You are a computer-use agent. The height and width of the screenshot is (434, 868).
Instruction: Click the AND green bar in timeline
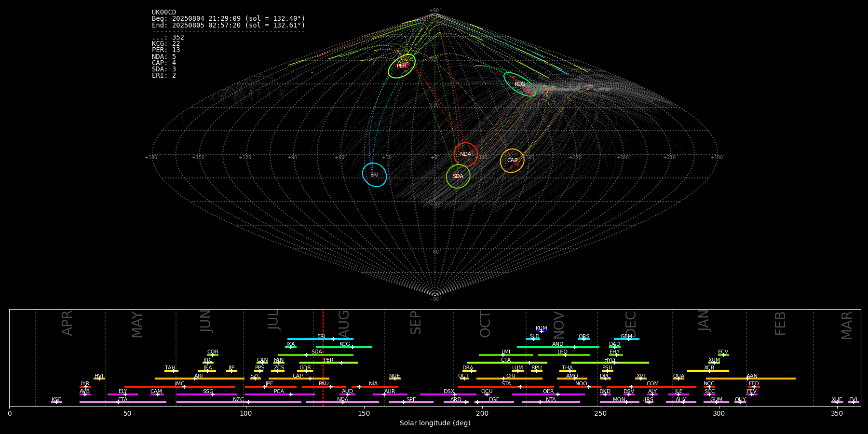[558, 347]
